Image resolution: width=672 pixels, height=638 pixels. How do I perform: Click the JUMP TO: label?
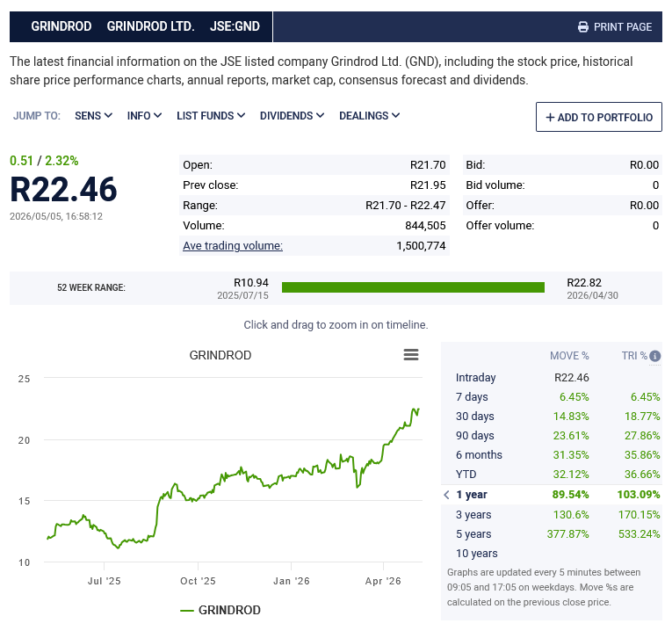click(x=37, y=116)
